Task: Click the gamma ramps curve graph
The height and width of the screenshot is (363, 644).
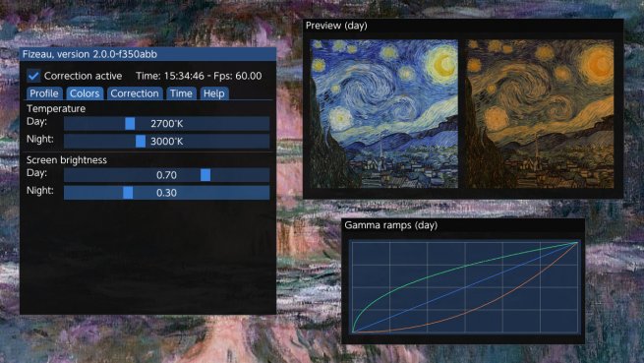Action: 464,287
